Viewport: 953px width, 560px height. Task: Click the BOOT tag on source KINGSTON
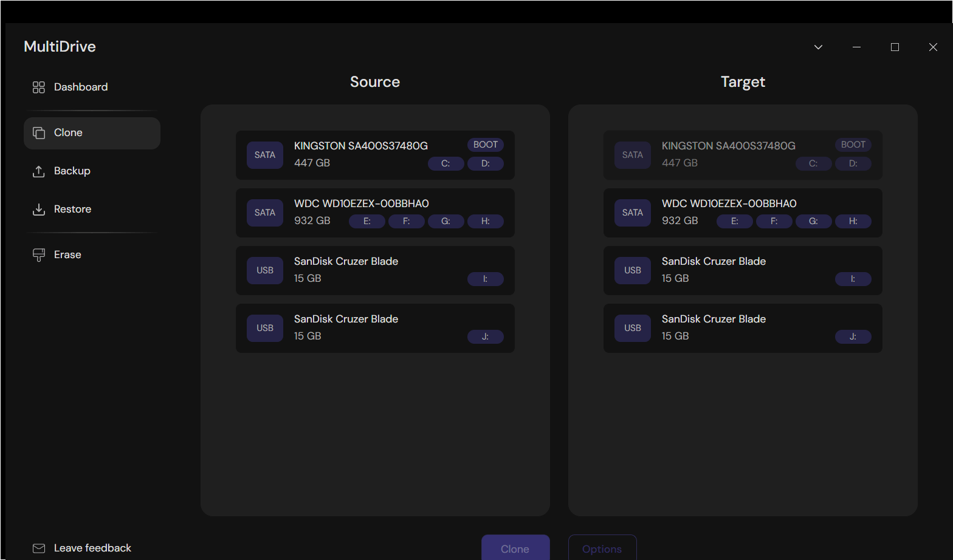(x=486, y=145)
